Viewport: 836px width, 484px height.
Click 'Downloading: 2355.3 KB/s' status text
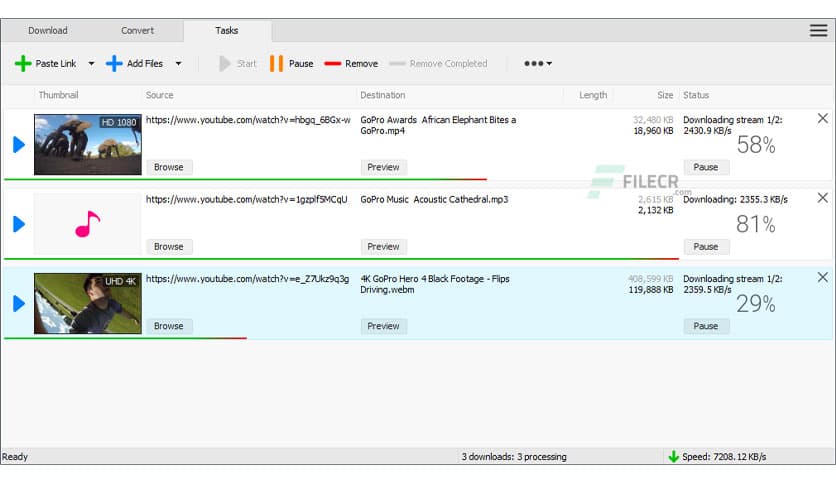coord(735,199)
